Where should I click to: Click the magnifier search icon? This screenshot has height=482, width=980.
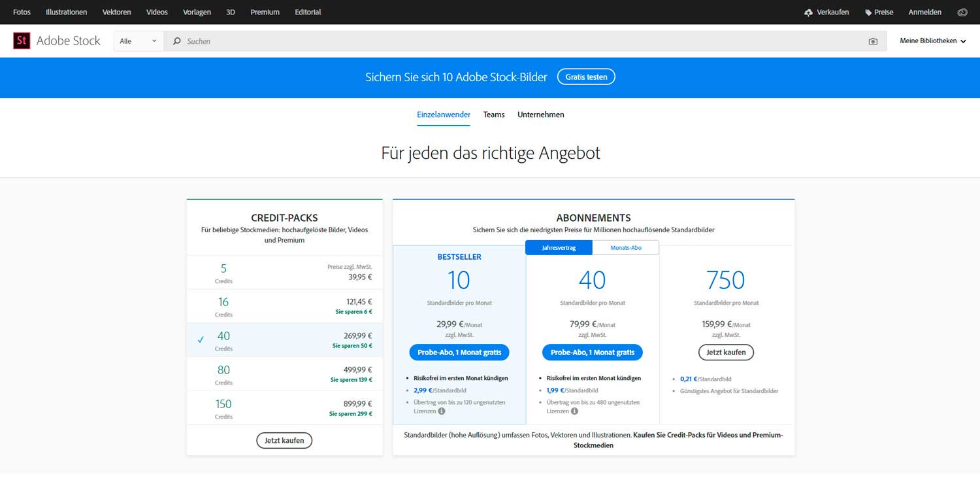tap(176, 41)
